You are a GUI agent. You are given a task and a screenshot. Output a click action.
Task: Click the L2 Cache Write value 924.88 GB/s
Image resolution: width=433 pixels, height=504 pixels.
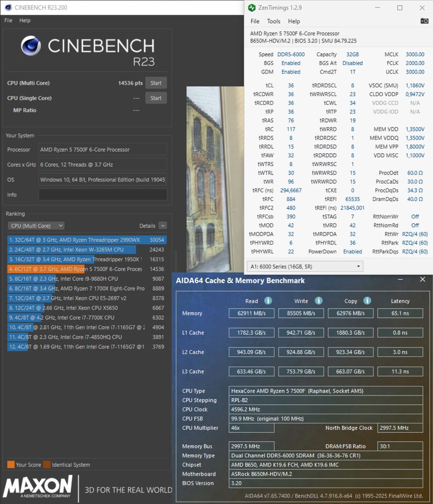[301, 352]
